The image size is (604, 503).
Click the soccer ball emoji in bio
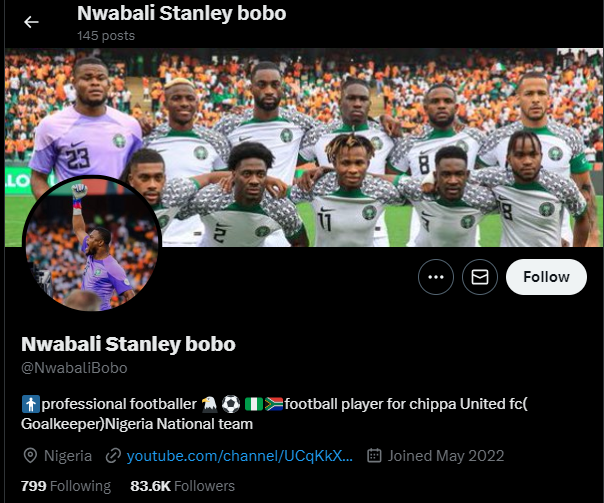(x=231, y=405)
